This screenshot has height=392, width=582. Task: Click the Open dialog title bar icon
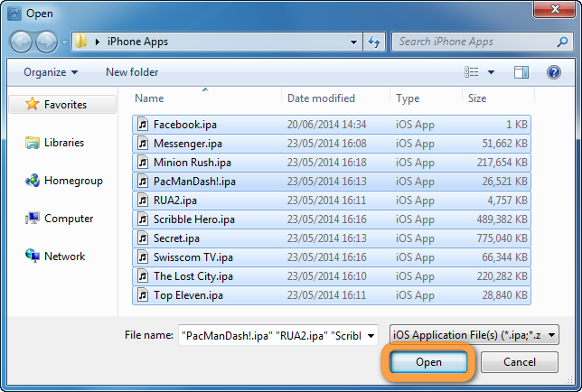tap(14, 14)
